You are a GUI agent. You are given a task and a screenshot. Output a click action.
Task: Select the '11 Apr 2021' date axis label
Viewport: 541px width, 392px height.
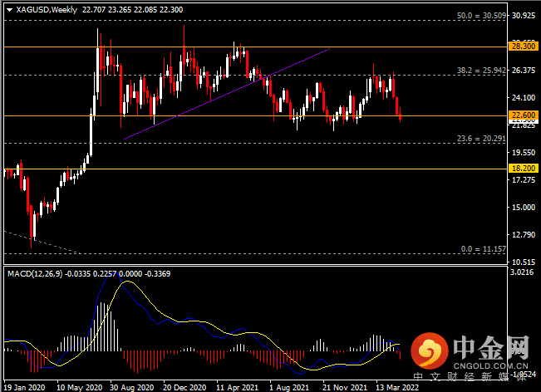click(238, 388)
